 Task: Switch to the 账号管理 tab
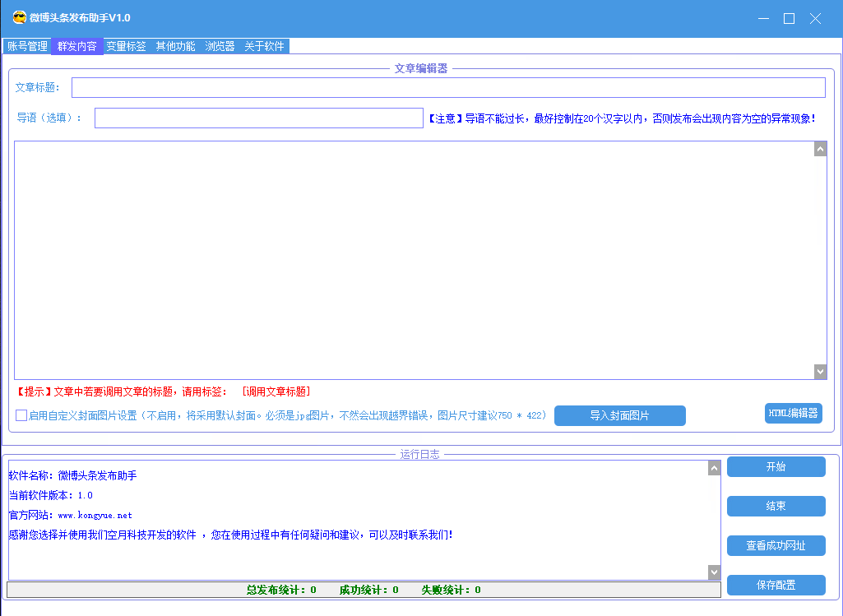point(27,46)
